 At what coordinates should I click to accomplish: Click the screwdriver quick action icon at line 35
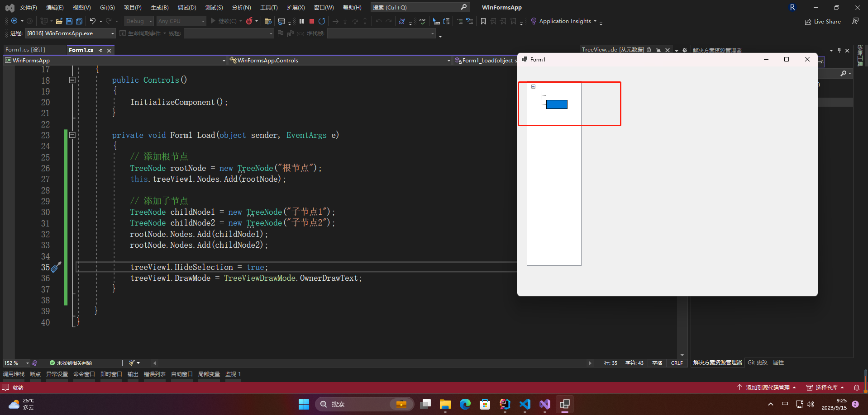(x=56, y=267)
